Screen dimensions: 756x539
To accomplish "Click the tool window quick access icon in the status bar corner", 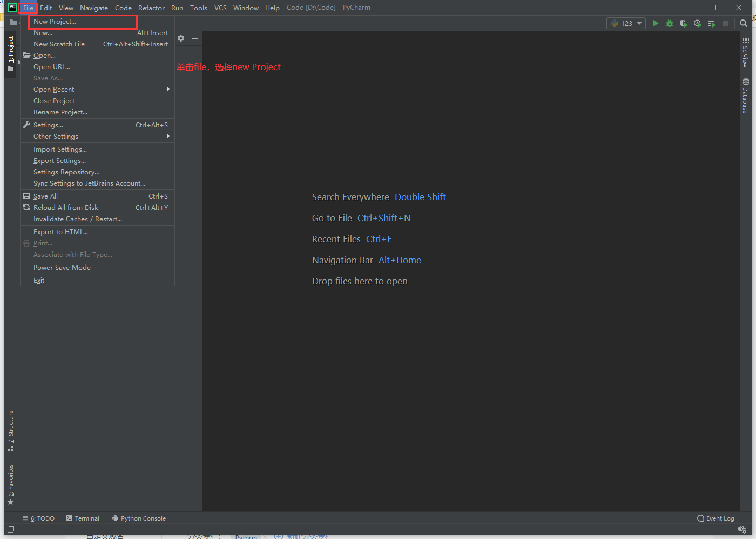I will click(x=11, y=529).
